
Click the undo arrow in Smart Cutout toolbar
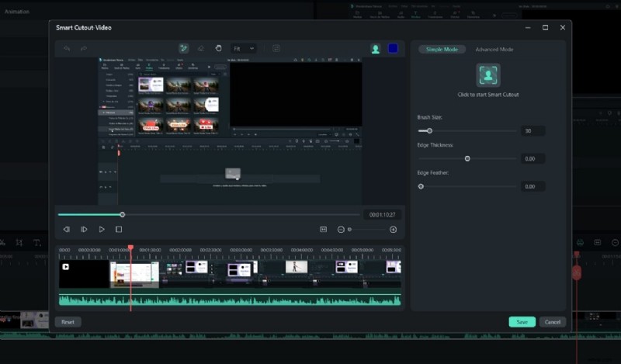click(x=67, y=48)
